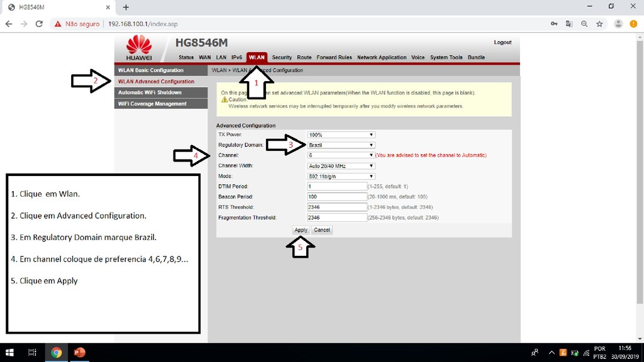This screenshot has width=644, height=362.
Task: Click the Logout link
Action: (x=502, y=42)
